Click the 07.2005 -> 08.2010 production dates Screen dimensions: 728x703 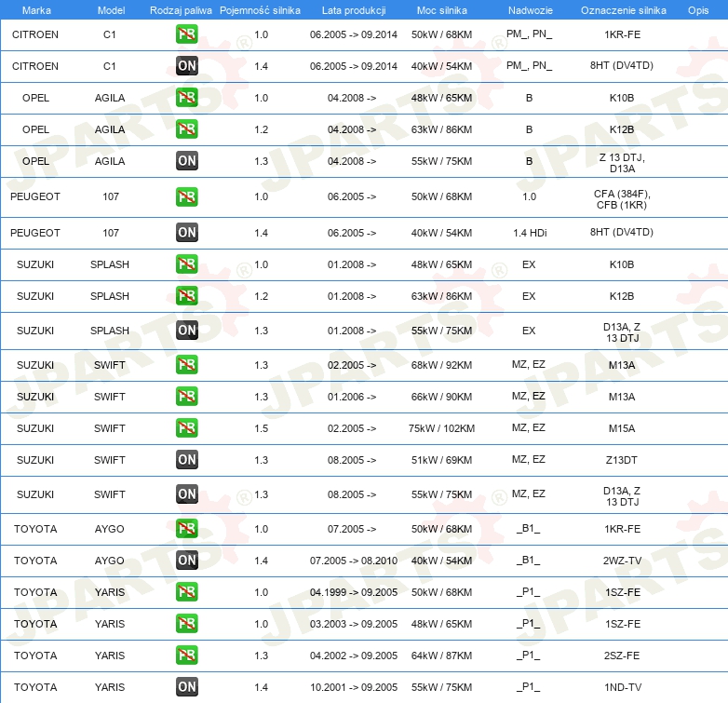tap(354, 561)
